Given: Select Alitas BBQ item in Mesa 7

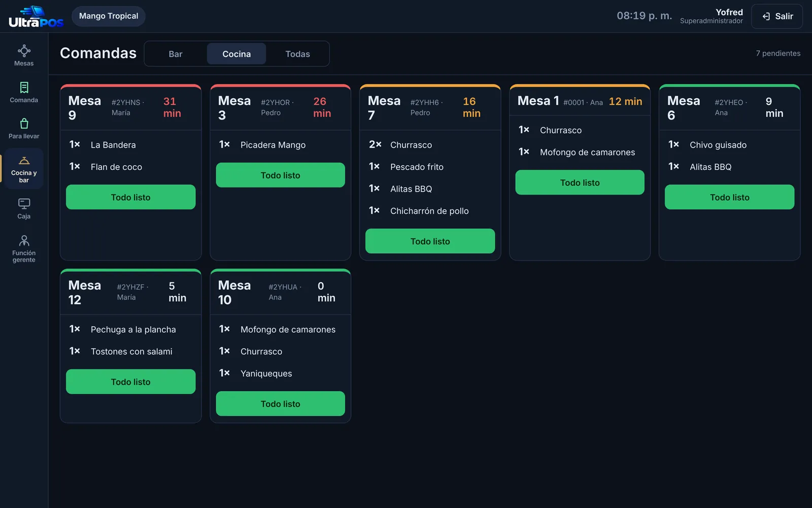Looking at the screenshot, I should click(x=430, y=189).
